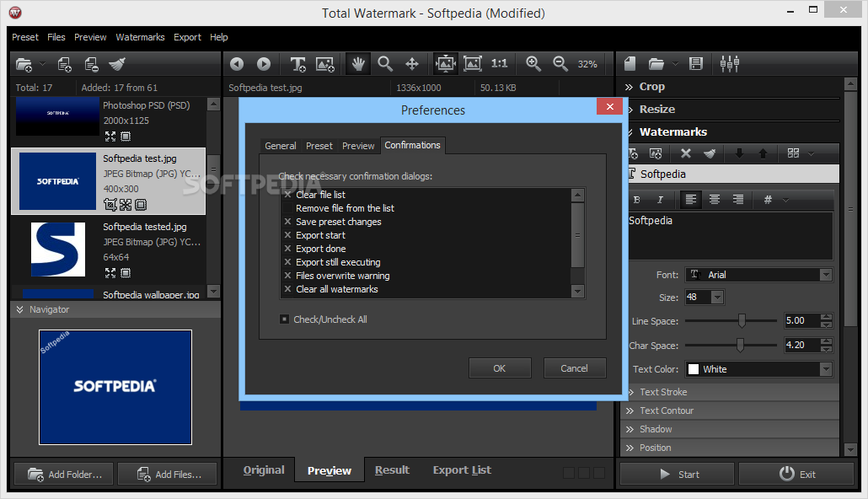Save the preset with the floppy disk icon
The height and width of the screenshot is (499, 868).
click(696, 64)
